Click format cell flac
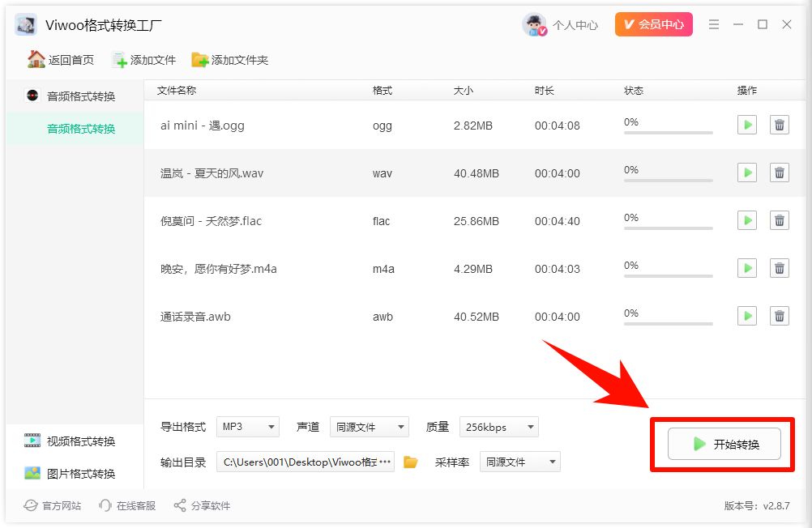This screenshot has width=812, height=528. tap(381, 221)
